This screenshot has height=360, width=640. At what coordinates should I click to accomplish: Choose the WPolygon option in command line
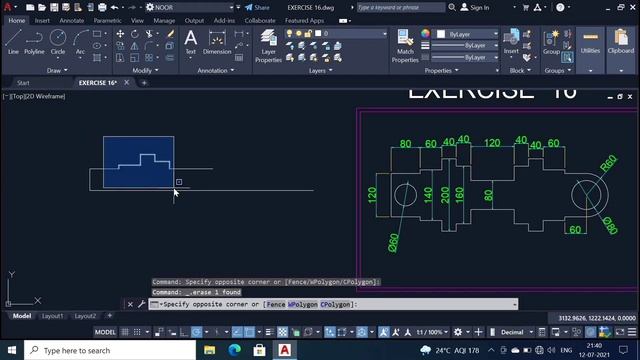(x=302, y=304)
